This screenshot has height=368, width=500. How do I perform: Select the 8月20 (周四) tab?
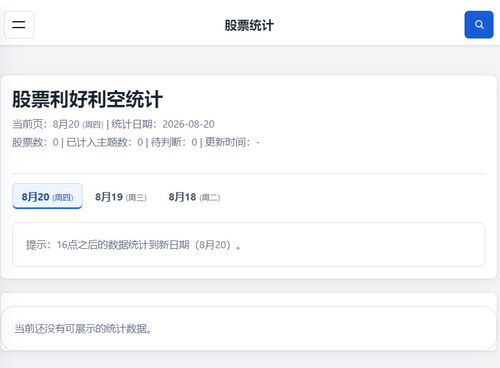click(x=47, y=196)
